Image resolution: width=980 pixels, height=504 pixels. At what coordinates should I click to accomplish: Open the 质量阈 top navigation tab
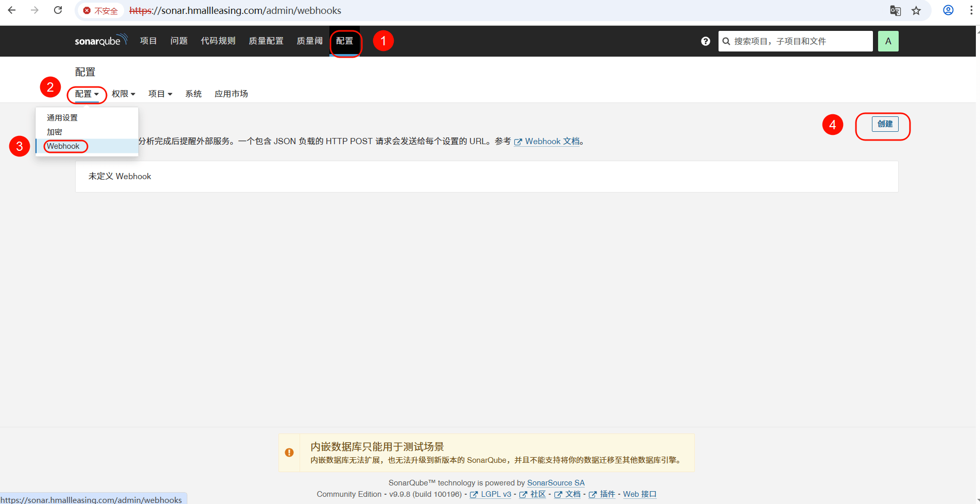(309, 41)
